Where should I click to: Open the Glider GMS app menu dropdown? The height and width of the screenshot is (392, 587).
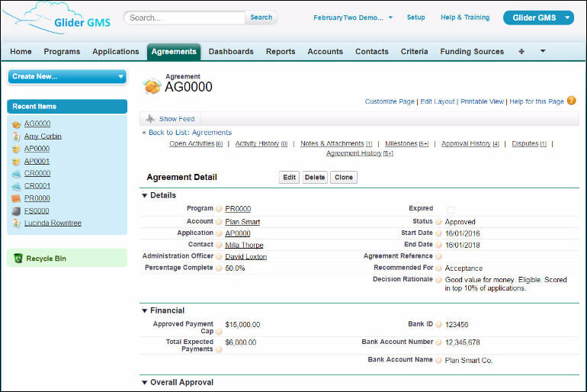point(566,18)
